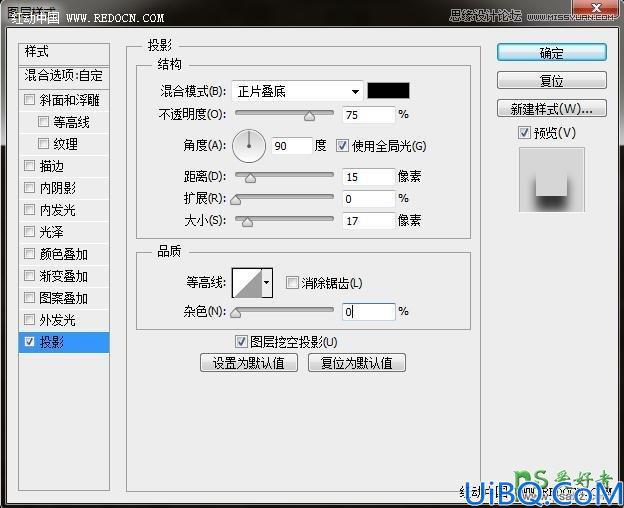The height and width of the screenshot is (508, 624).
Task: Enable 光泽 satin checkbox
Action: (x=29, y=231)
